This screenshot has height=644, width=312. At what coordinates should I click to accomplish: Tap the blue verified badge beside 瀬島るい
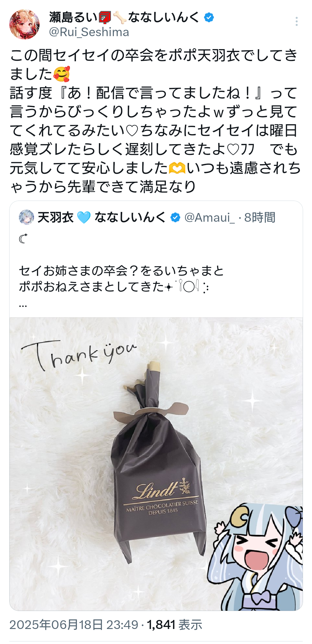point(209,18)
